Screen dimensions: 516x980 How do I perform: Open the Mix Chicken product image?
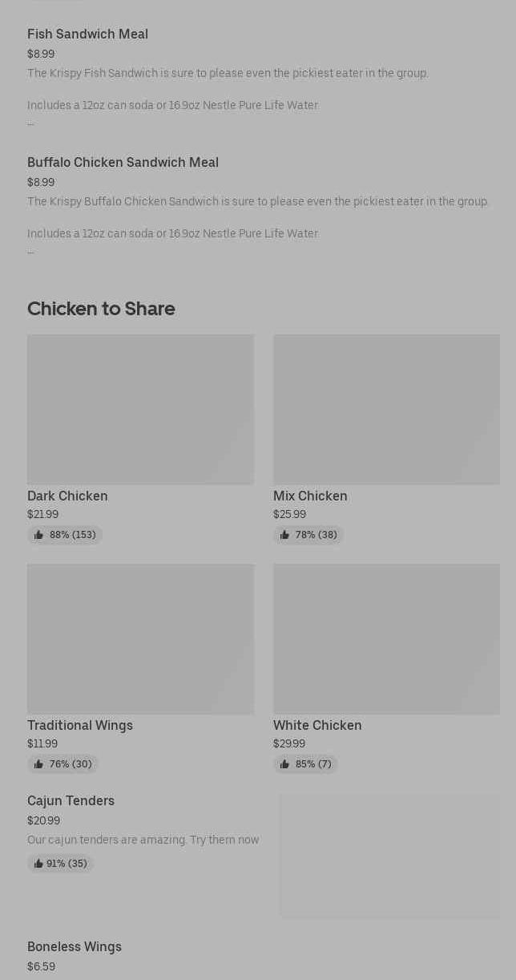point(386,409)
